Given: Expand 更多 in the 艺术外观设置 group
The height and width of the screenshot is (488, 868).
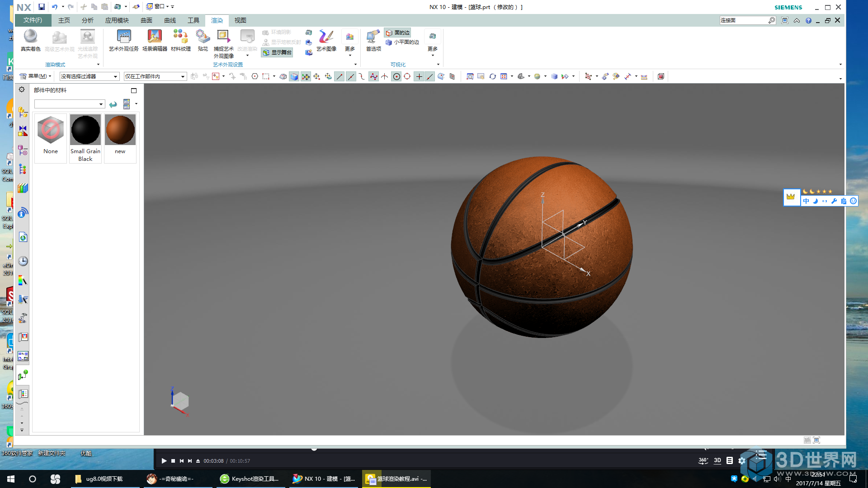Looking at the screenshot, I should [349, 43].
